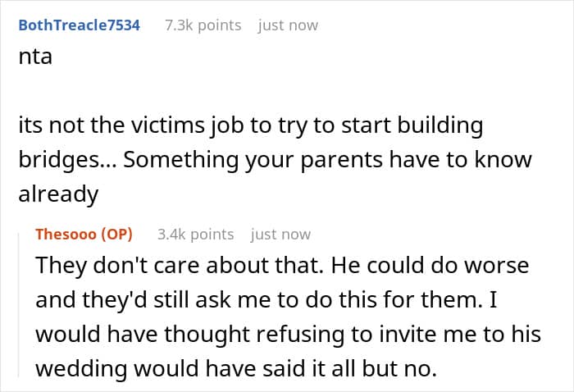Click the word "already" ending the top comment
This screenshot has height=392, width=574.
pyautogui.click(x=57, y=194)
